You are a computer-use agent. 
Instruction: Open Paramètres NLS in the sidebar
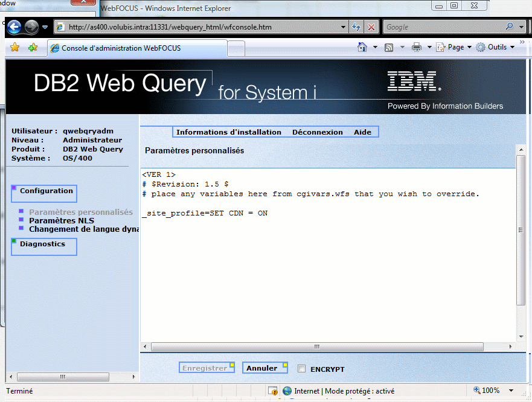click(62, 220)
